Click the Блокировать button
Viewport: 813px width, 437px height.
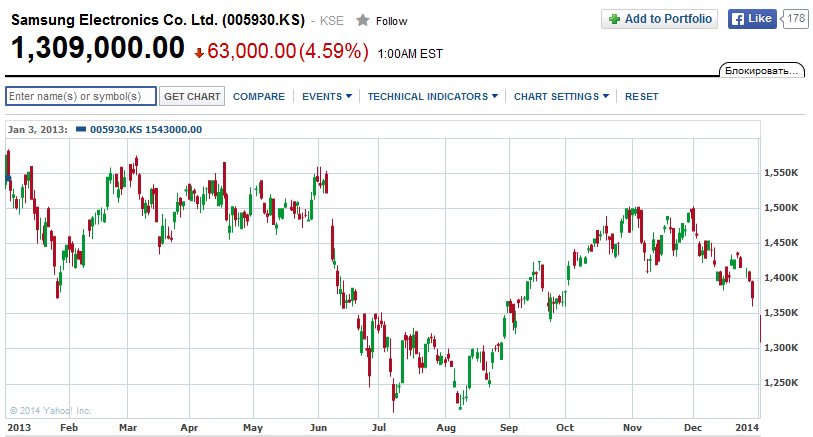[x=762, y=71]
